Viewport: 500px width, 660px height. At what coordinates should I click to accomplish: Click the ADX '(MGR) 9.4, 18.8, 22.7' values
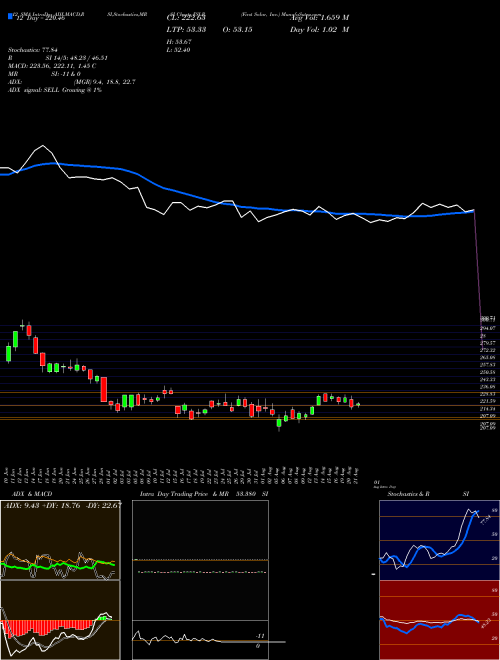[x=104, y=82]
